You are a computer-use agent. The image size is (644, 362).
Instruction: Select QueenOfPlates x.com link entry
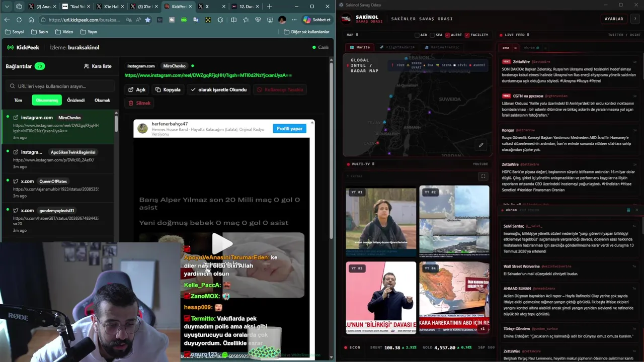(58, 188)
